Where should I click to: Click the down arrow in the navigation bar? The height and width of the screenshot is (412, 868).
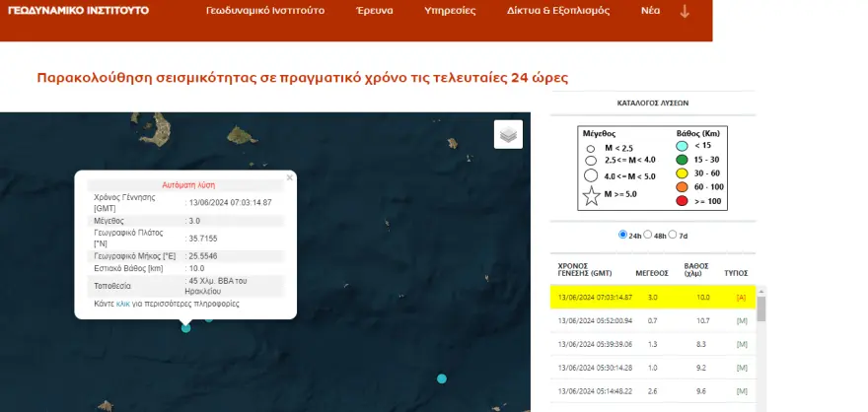pyautogui.click(x=685, y=12)
